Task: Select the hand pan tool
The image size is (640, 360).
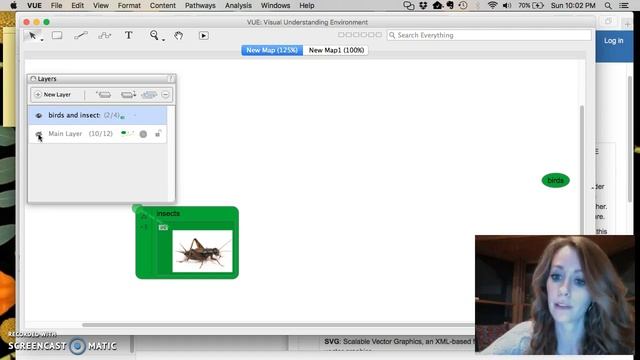Action: tap(178, 36)
